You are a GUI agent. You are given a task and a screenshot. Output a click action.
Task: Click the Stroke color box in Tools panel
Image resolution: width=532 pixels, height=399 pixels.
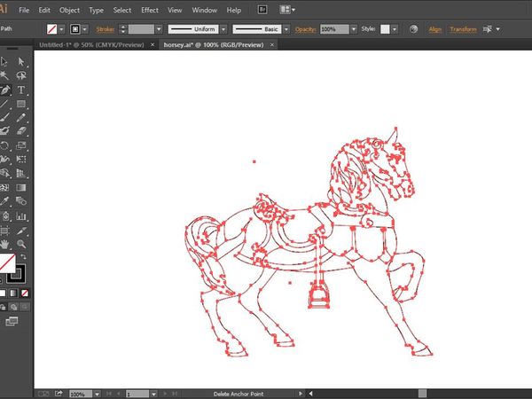point(17,274)
